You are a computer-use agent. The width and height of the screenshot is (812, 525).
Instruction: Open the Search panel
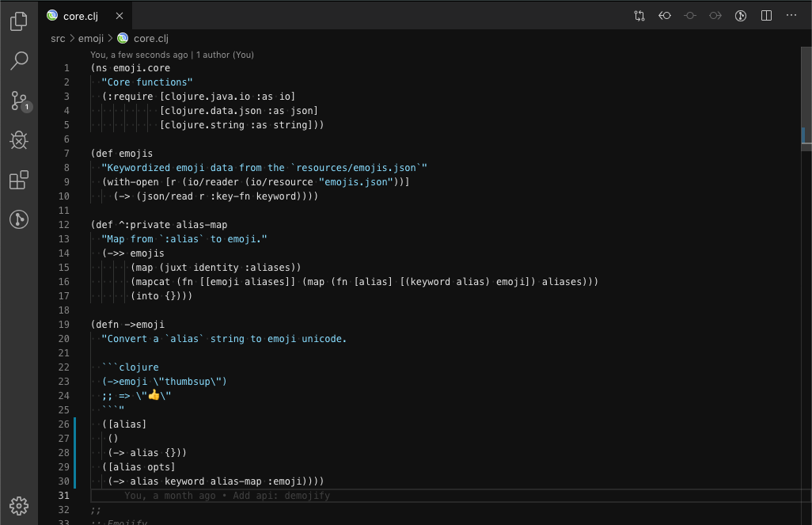[x=18, y=61]
